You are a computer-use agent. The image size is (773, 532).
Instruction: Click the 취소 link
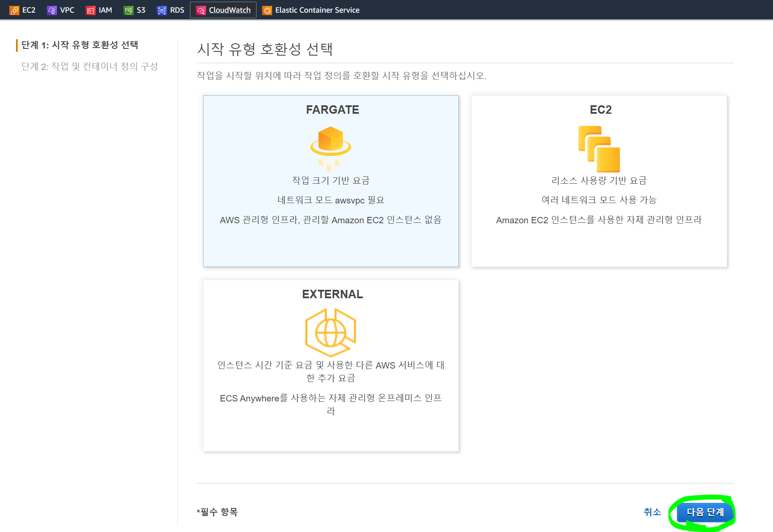coord(652,512)
